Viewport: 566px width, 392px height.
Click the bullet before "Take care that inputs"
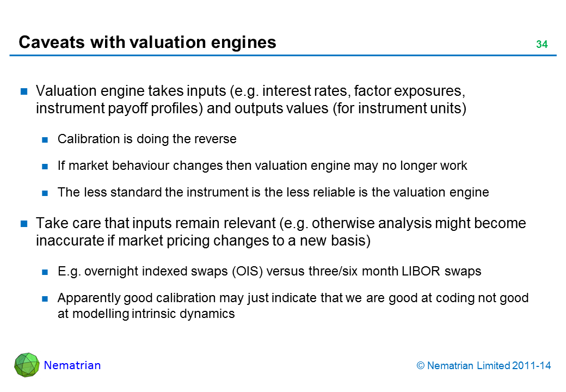[x=24, y=224]
